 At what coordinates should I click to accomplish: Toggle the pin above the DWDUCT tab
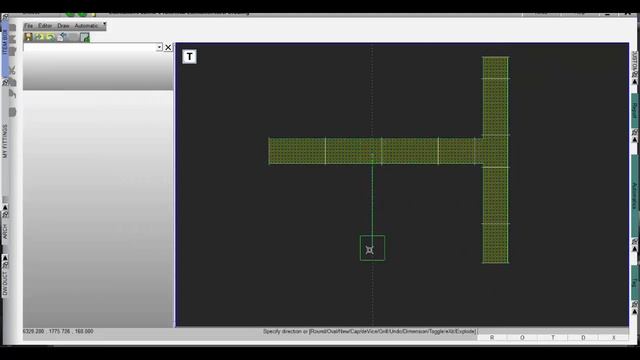5,265
